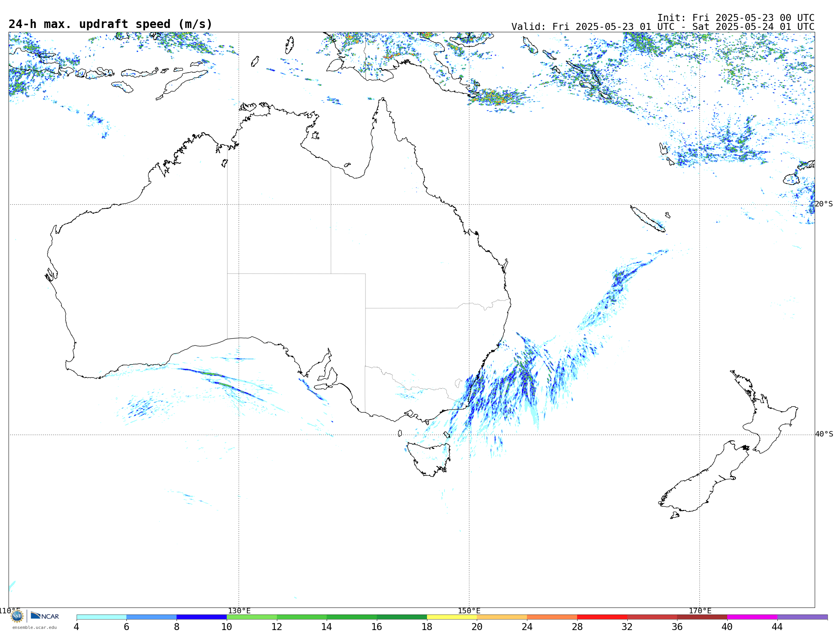
Task: Open the ensemble.ucar.edu text link
Action: click(x=34, y=627)
